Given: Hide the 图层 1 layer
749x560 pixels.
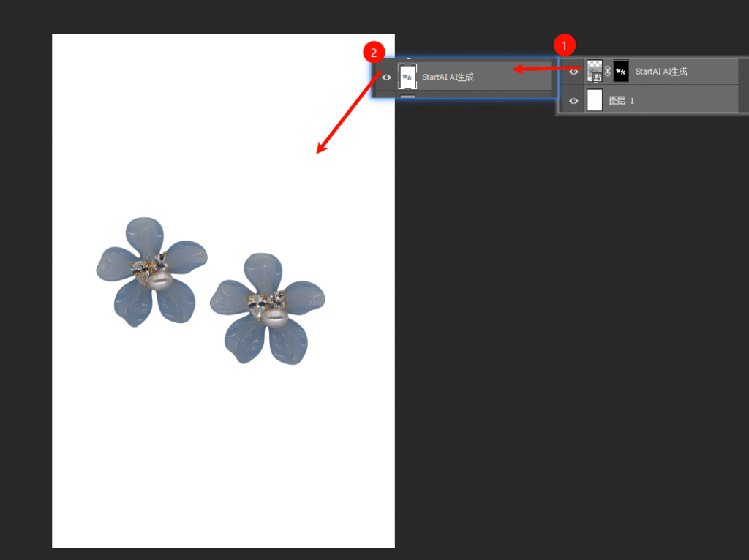Looking at the screenshot, I should click(x=573, y=100).
